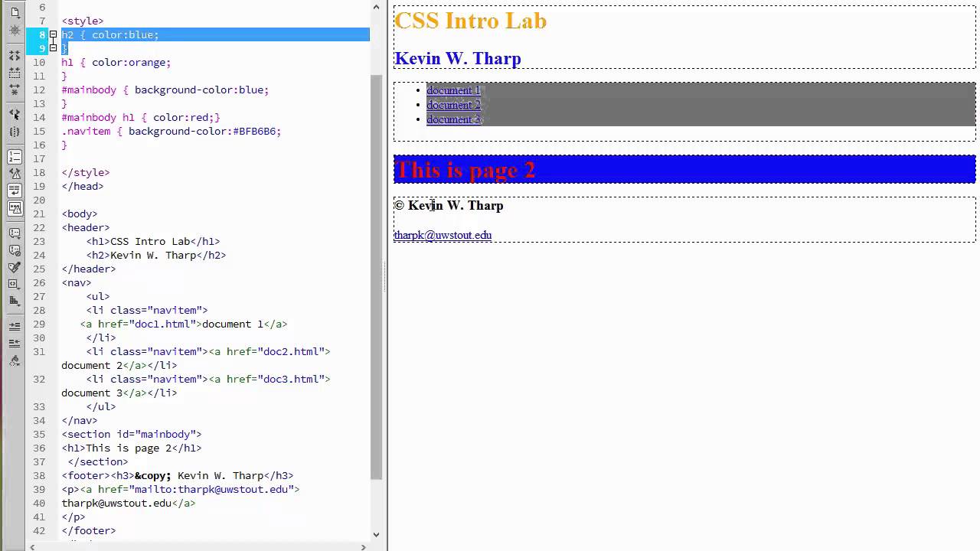Click the 'h2 { color:blue;' highlighted code line
Viewport: 980px width, 551px height.
pos(110,35)
